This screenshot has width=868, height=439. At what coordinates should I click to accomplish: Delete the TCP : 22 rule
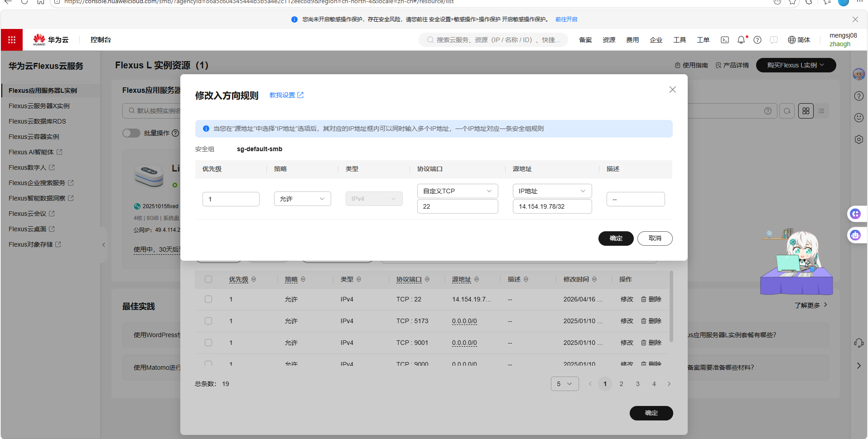(x=651, y=299)
